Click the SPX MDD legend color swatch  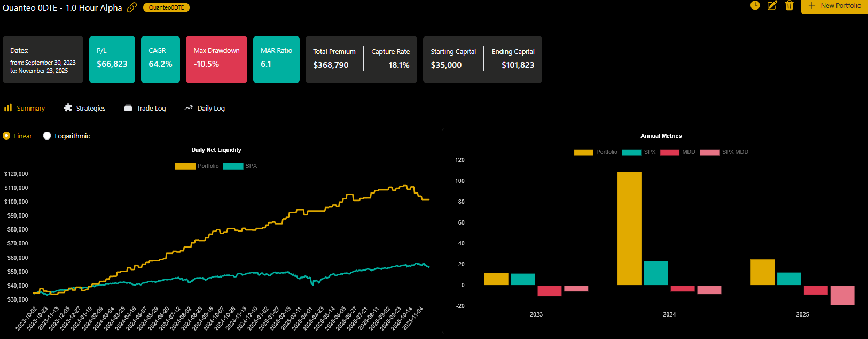(x=709, y=152)
